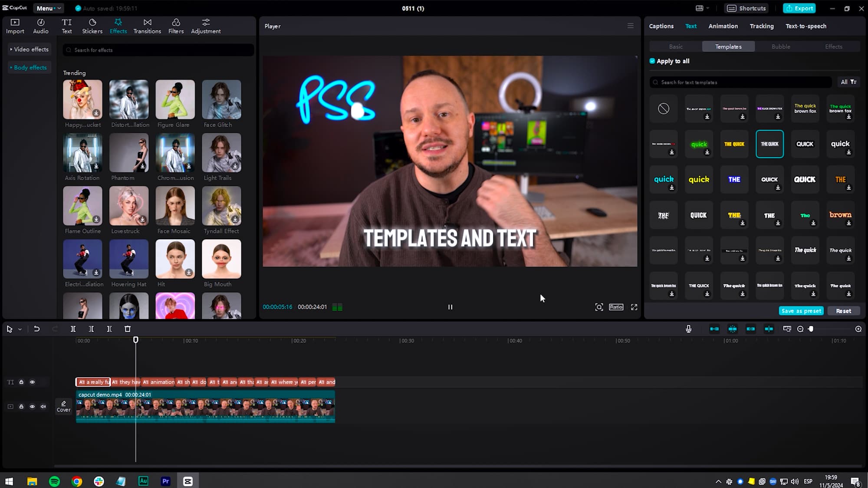Open the Transitions panel
Viewport: 868px width, 488px height.
point(147,26)
